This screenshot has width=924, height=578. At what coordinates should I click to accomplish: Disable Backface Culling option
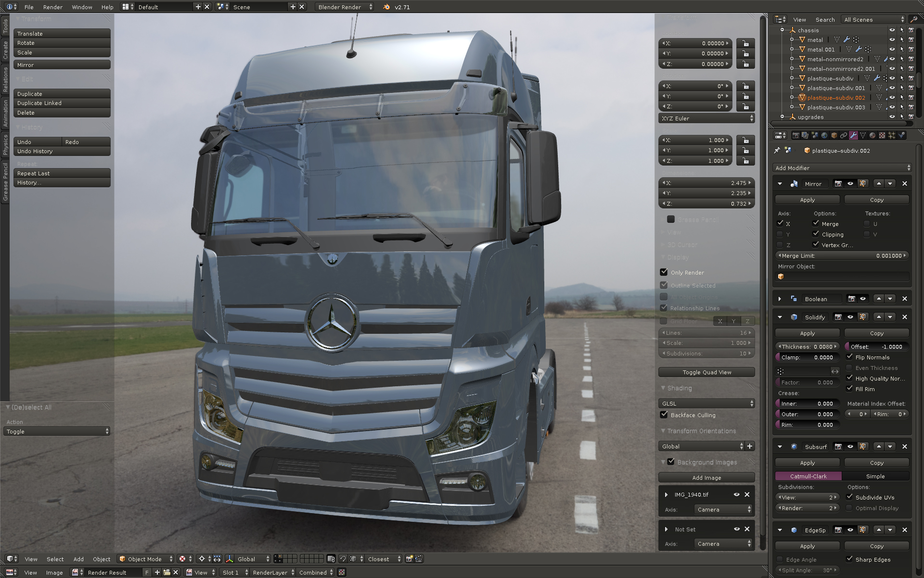664,415
